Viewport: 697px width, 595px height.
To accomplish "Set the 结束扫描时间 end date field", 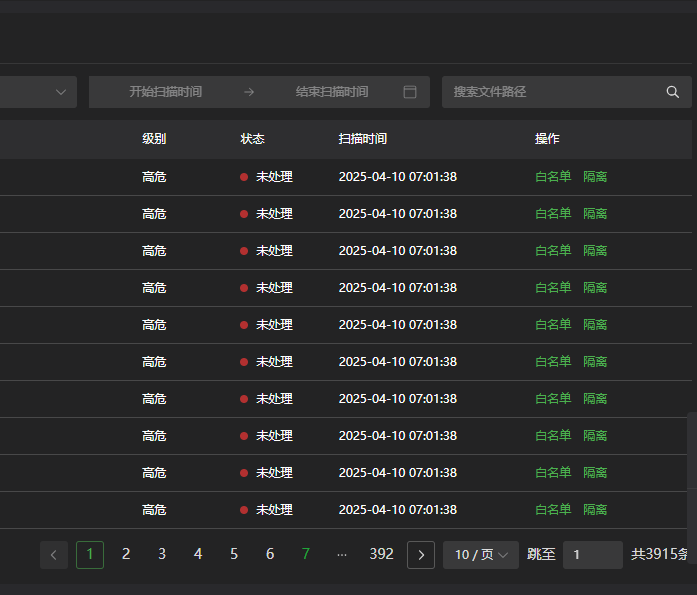I will [x=332, y=92].
